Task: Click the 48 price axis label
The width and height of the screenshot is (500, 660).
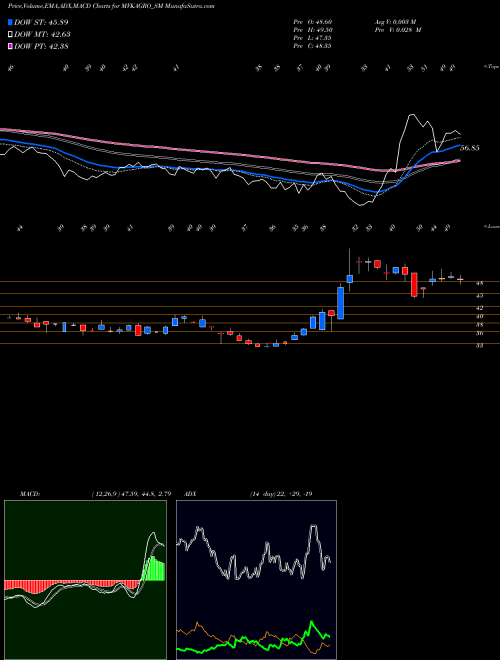Action: click(x=479, y=284)
